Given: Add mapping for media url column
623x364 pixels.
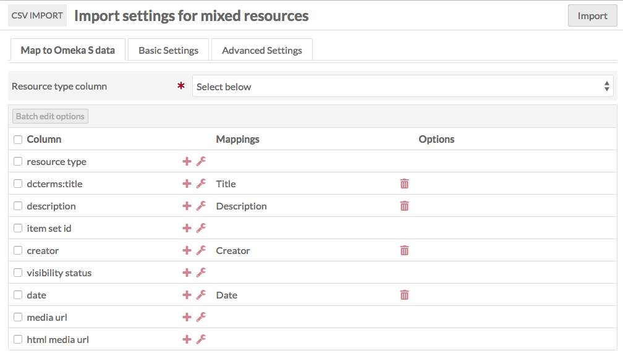Looking at the screenshot, I should (187, 317).
